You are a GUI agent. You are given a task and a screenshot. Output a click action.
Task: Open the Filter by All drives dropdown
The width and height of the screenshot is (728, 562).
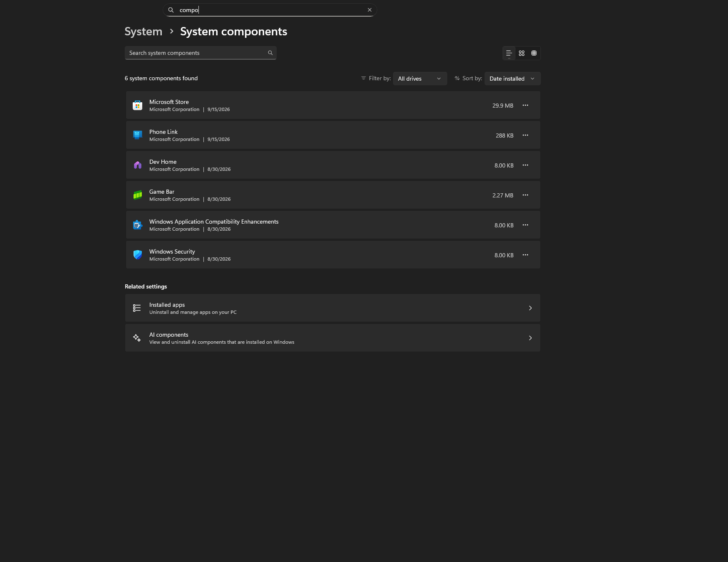click(420, 79)
